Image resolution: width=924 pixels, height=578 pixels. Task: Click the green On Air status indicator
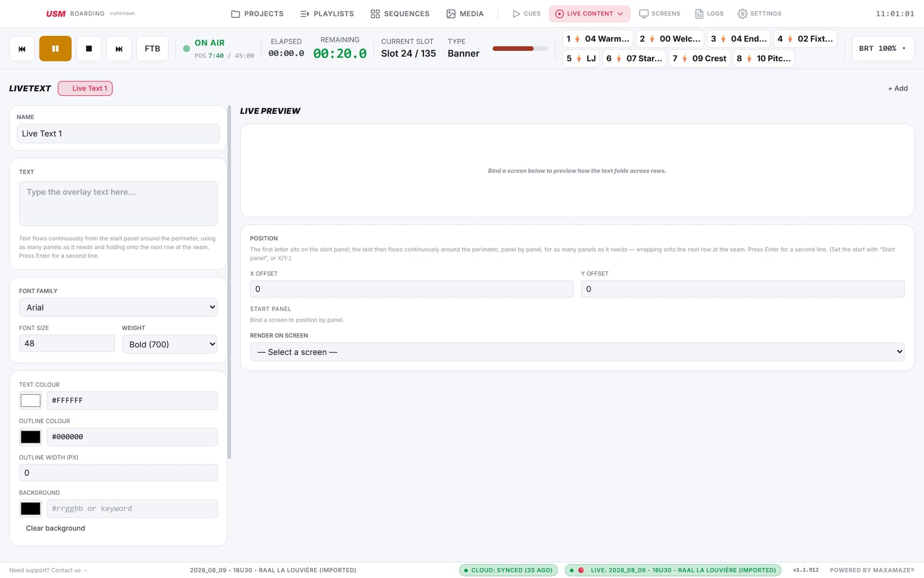tap(187, 49)
